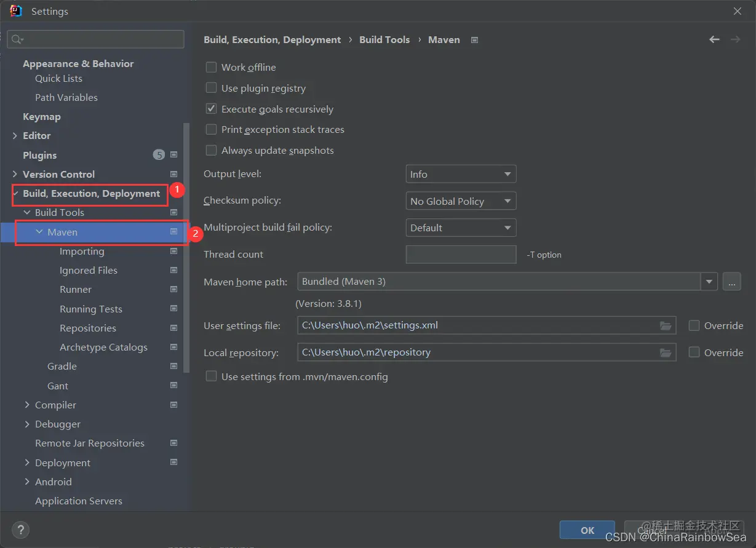Screen dimensions: 756x548
Task: Click project-level icon beside Ignored Files
Action: (174, 270)
